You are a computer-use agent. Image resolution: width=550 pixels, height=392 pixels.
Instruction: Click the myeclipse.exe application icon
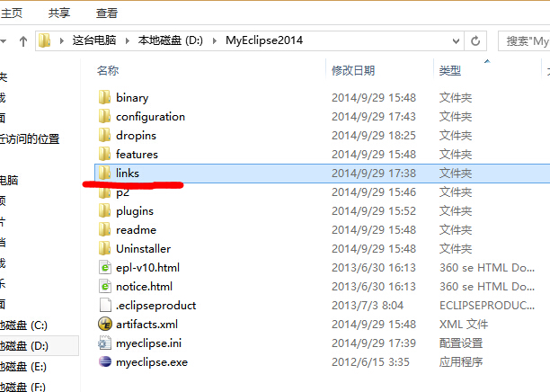[105, 361]
